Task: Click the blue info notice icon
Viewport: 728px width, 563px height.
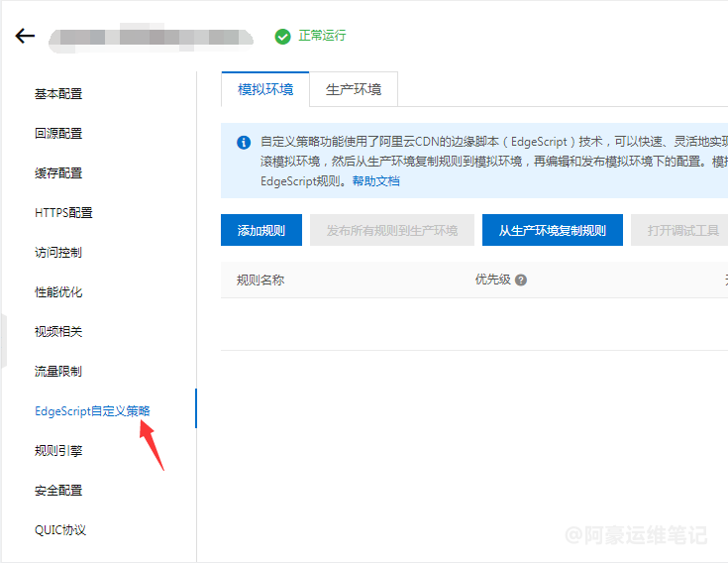Action: [x=244, y=142]
